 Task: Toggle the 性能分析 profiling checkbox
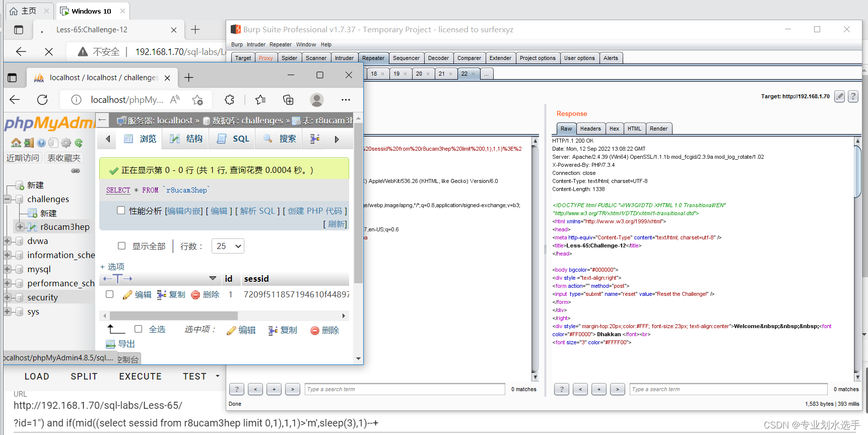pos(121,210)
